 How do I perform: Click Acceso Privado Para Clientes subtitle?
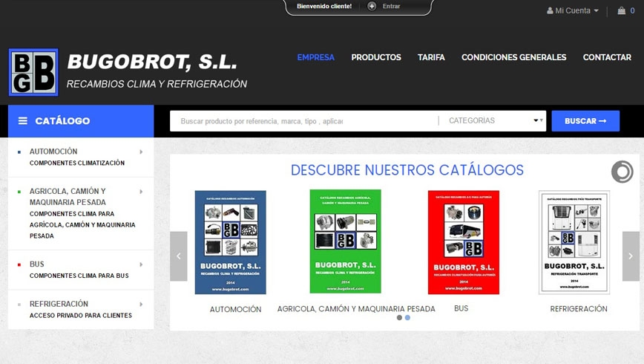click(x=80, y=316)
